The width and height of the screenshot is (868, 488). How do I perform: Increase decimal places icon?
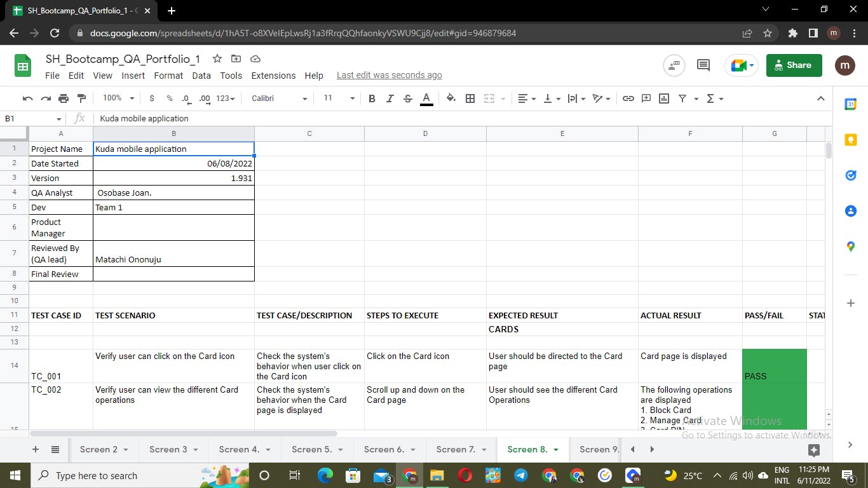(x=205, y=98)
